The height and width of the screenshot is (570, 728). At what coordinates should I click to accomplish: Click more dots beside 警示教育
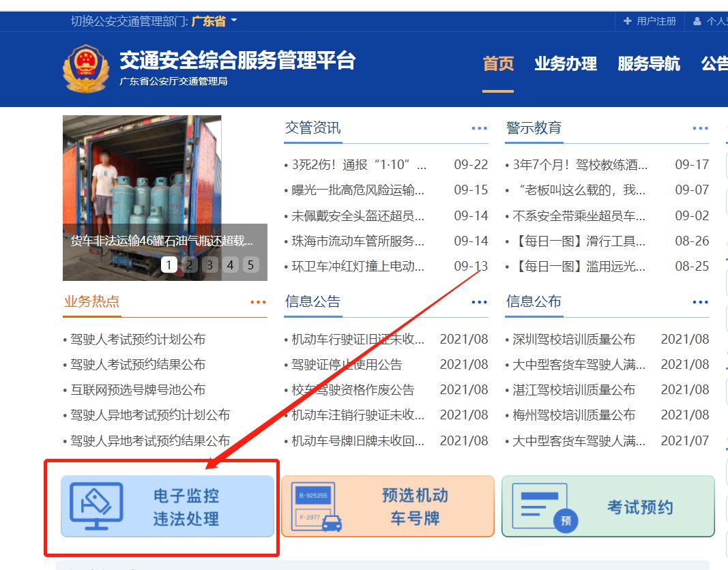(x=700, y=128)
